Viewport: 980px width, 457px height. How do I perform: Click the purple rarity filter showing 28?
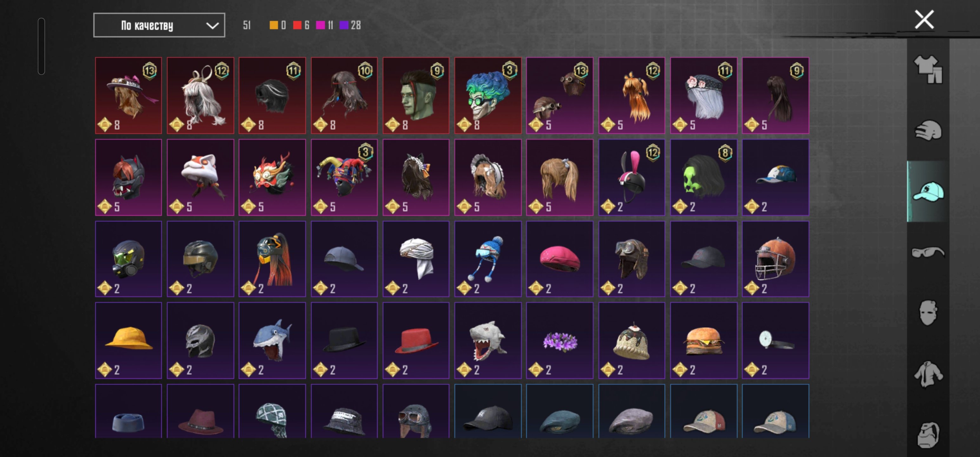[350, 25]
